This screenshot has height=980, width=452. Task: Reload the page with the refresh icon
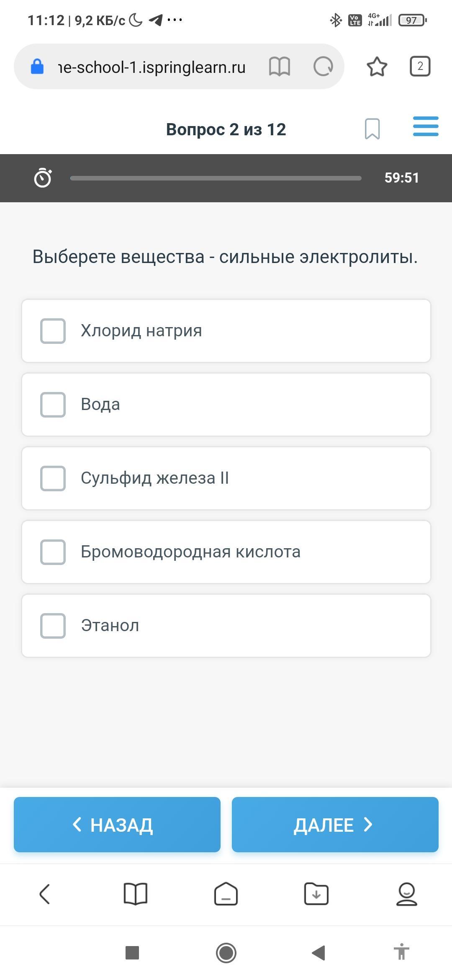[323, 67]
